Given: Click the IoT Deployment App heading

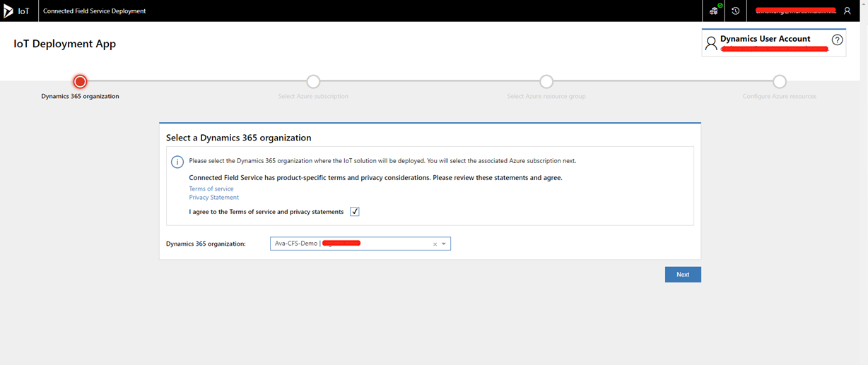Looking at the screenshot, I should click(x=65, y=44).
